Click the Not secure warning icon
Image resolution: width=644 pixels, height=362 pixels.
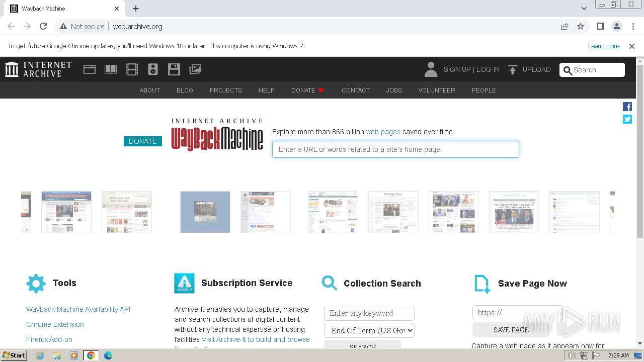(63, 27)
